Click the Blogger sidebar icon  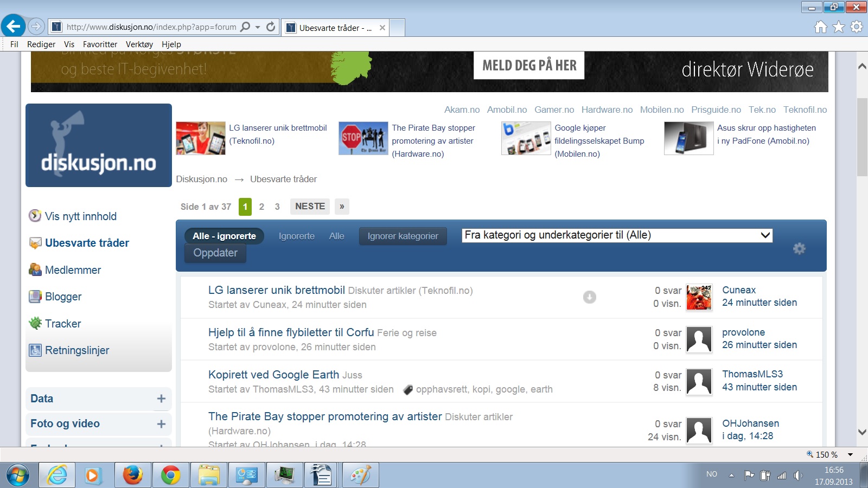(35, 297)
